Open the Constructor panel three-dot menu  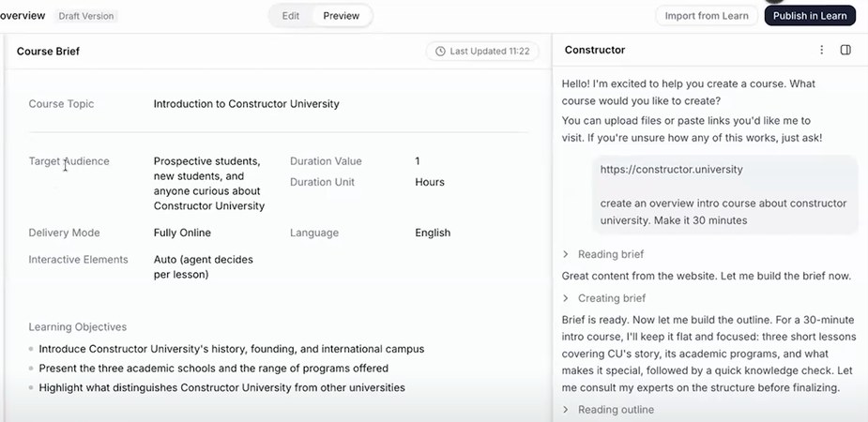[x=821, y=50]
